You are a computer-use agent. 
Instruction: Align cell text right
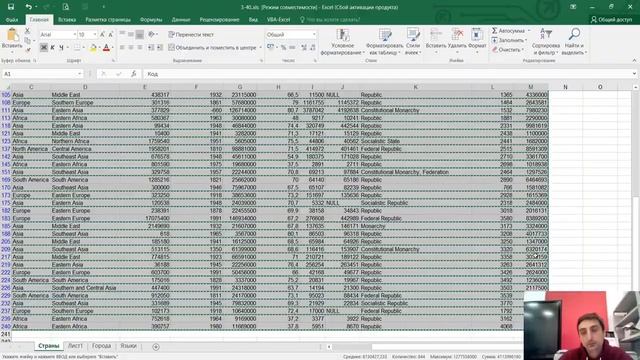(140, 48)
